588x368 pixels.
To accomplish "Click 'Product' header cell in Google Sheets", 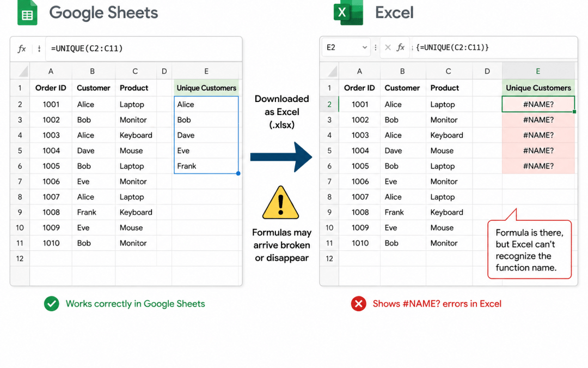I will point(135,88).
